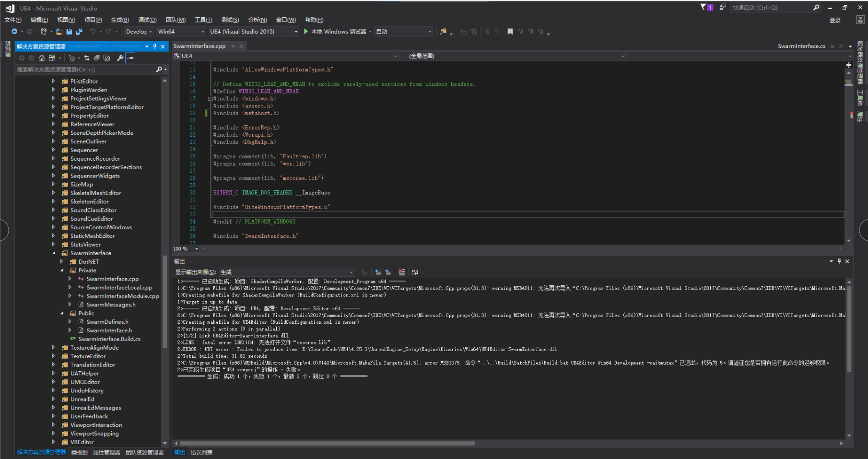Screen dimensions: 868x459
Task: Click sync with active document icon
Action: pos(87,58)
